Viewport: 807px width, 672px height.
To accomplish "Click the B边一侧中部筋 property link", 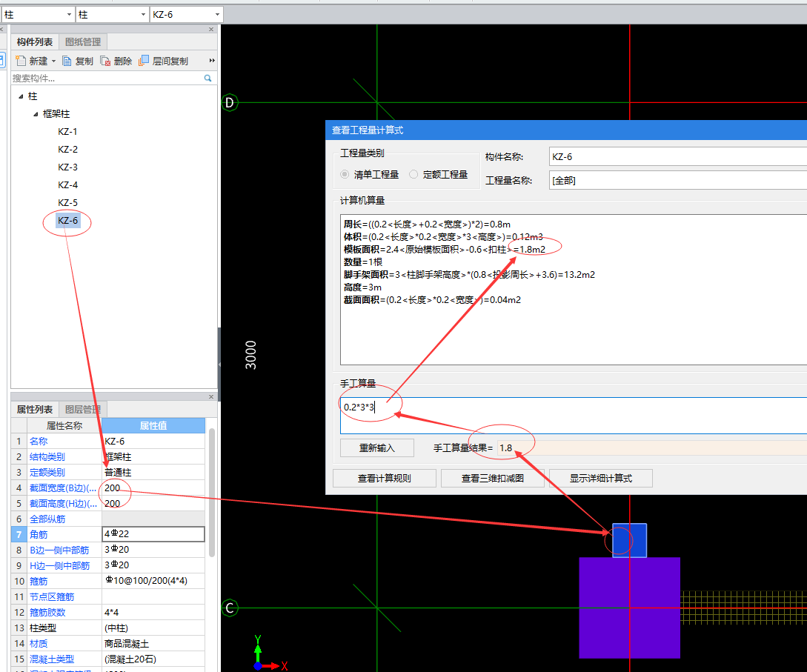I will tap(59, 550).
